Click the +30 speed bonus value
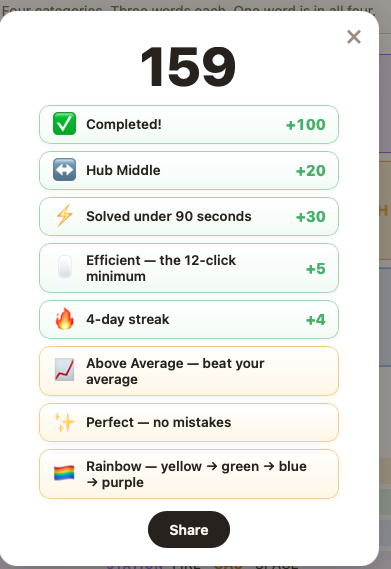391x569 pixels. click(x=311, y=217)
